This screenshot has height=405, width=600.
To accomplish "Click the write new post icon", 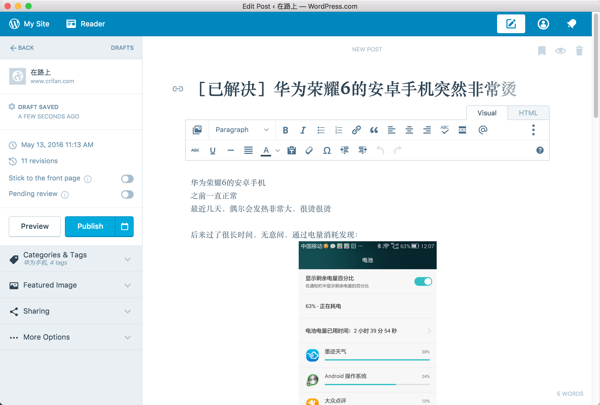I will 511,24.
